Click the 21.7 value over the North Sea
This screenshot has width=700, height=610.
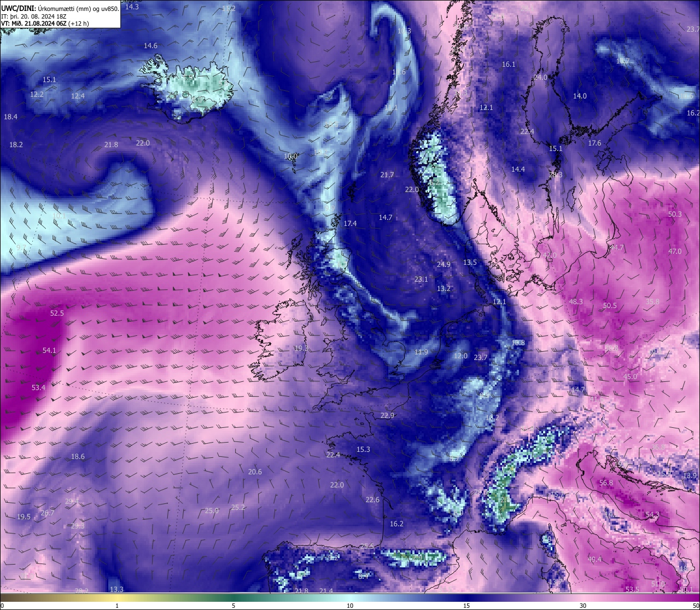click(387, 175)
